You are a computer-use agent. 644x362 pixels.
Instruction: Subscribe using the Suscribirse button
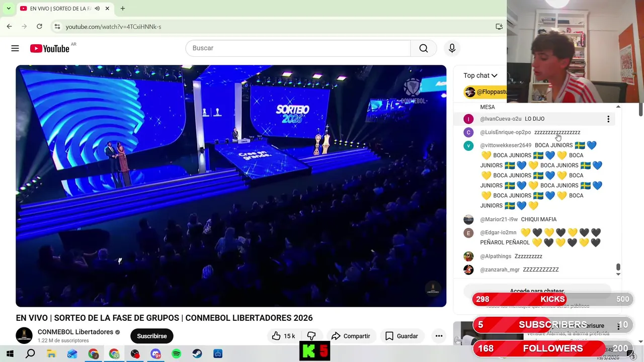pos(152,336)
